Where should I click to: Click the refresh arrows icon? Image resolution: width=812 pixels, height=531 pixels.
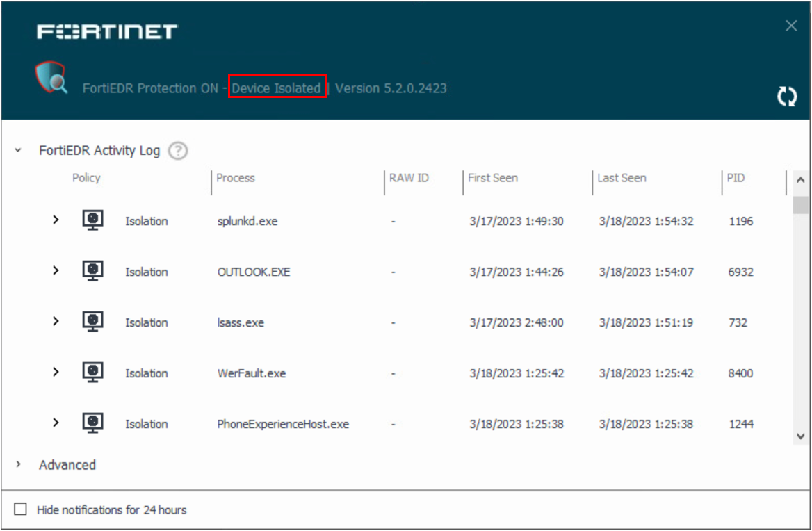click(787, 97)
